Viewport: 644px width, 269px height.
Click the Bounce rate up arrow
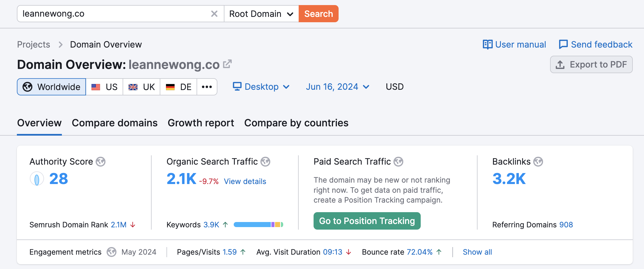[439, 252]
